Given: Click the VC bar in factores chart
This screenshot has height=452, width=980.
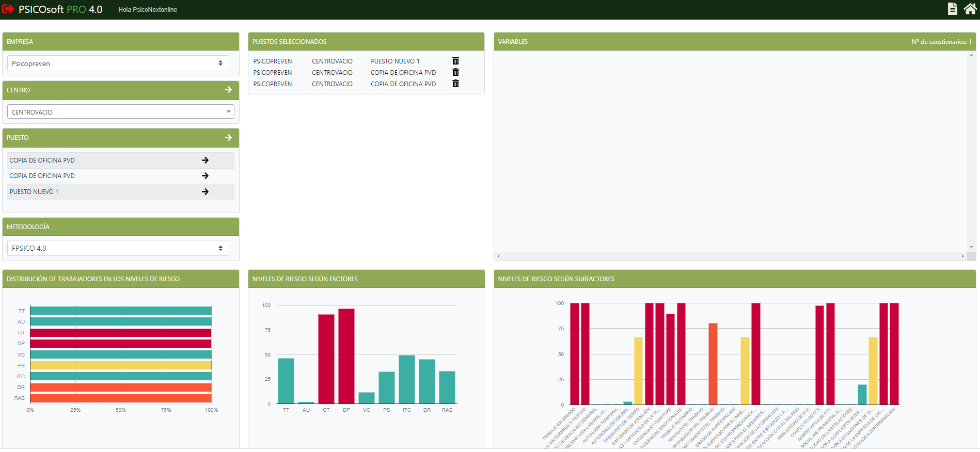Looking at the screenshot, I should 367,398.
